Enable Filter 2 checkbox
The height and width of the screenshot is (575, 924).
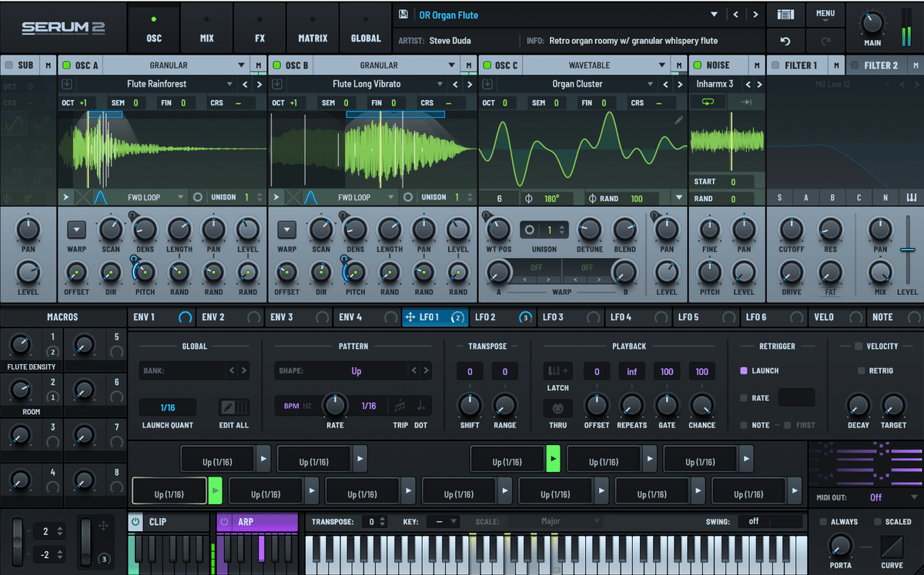point(855,65)
